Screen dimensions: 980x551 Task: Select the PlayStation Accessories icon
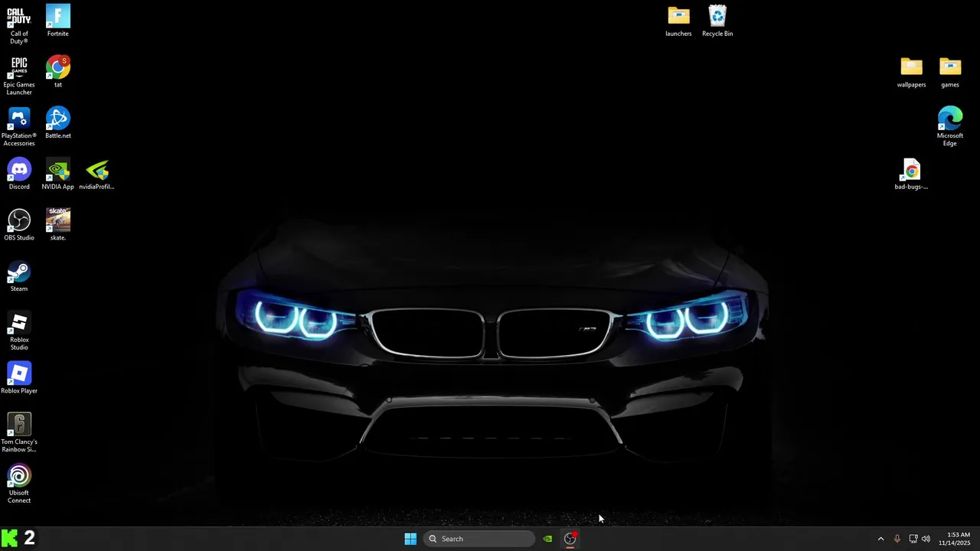click(x=19, y=127)
